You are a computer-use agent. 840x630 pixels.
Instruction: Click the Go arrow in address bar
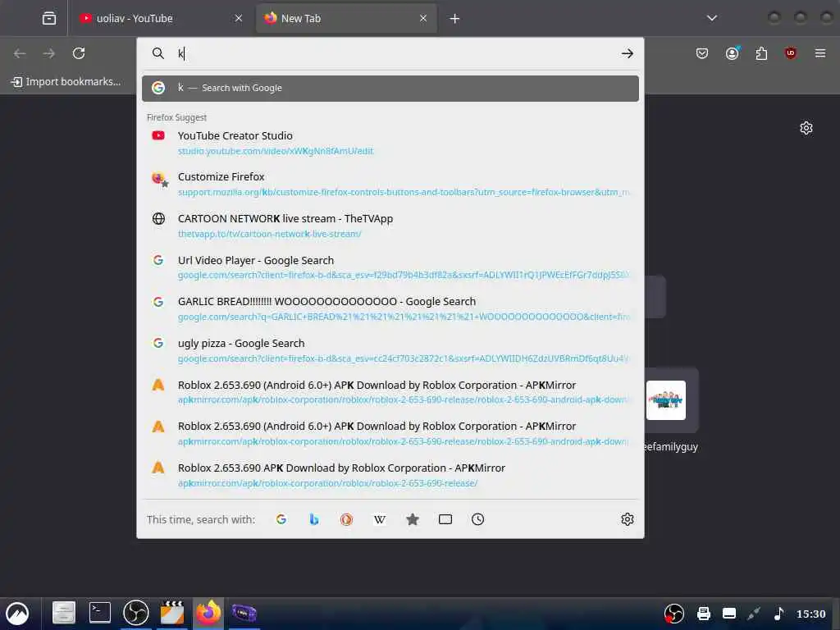pos(628,53)
